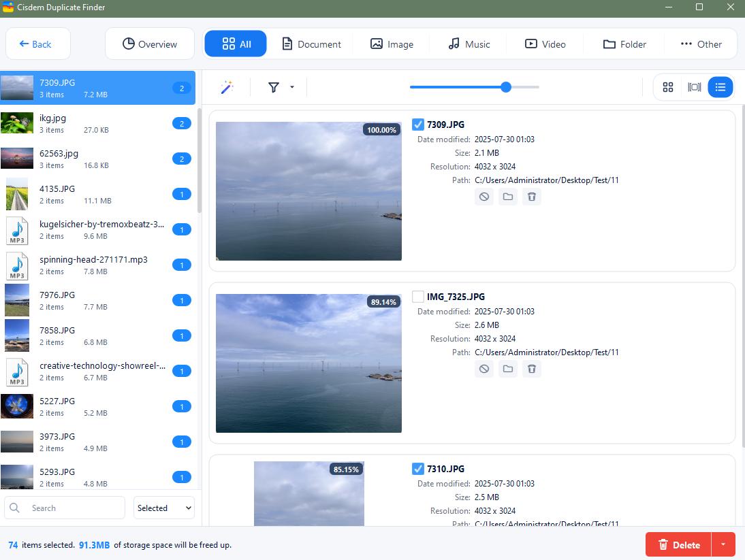Click creative-technology-showreel MP3 file icon
The width and height of the screenshot is (745, 560).
point(17,372)
